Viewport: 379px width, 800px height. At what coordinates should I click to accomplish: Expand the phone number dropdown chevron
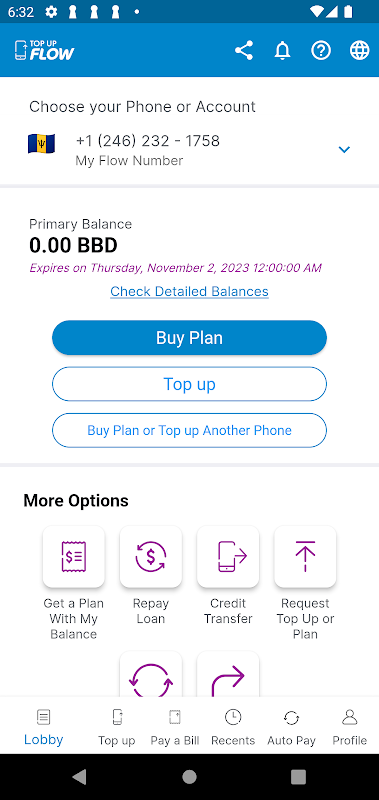click(344, 149)
